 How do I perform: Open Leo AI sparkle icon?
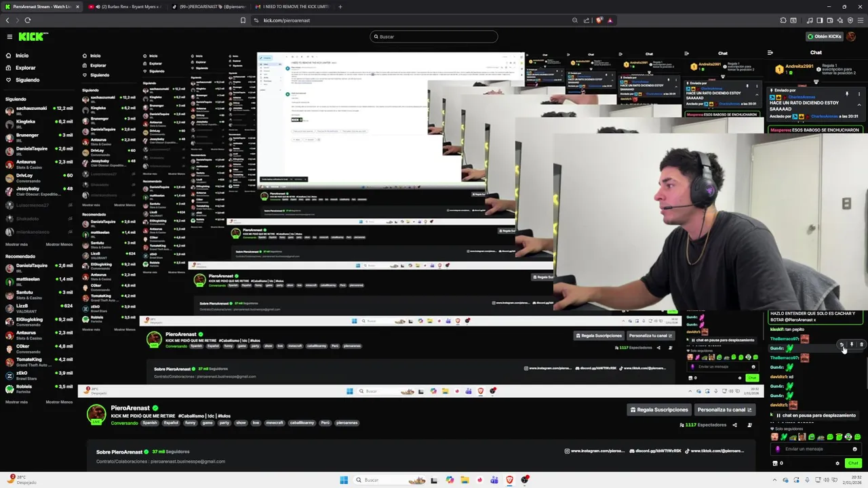click(x=840, y=20)
